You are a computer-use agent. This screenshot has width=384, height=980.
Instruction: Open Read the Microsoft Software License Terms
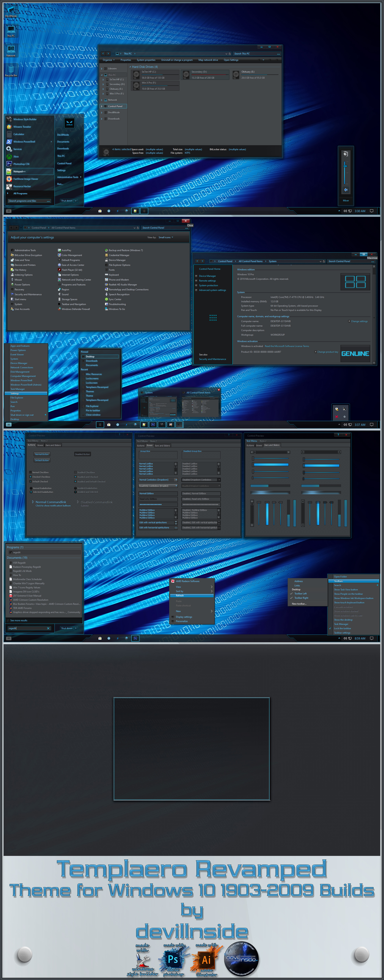pos(287,346)
